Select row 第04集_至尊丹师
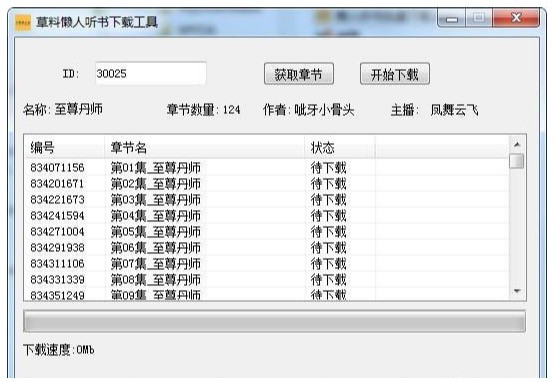 [267, 215]
